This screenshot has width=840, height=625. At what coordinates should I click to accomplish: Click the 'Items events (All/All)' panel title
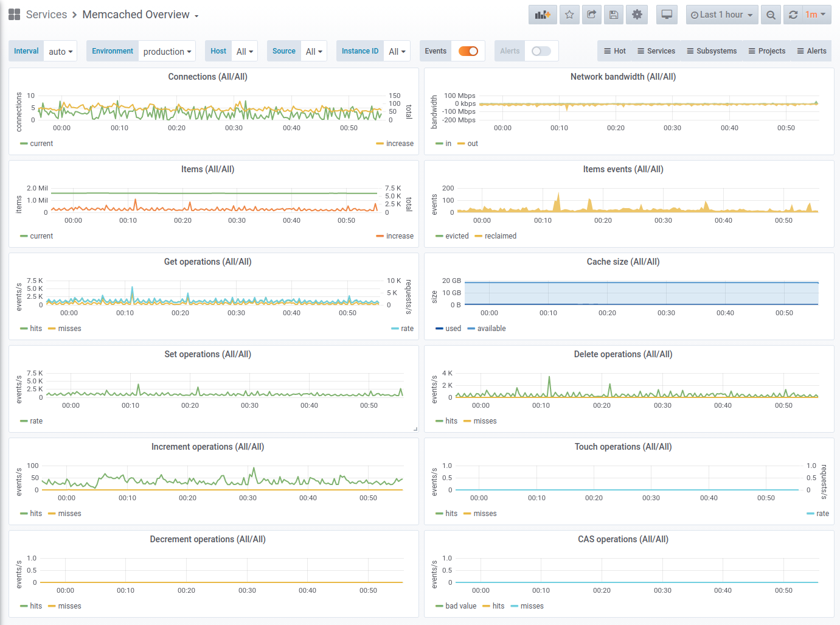623,169
